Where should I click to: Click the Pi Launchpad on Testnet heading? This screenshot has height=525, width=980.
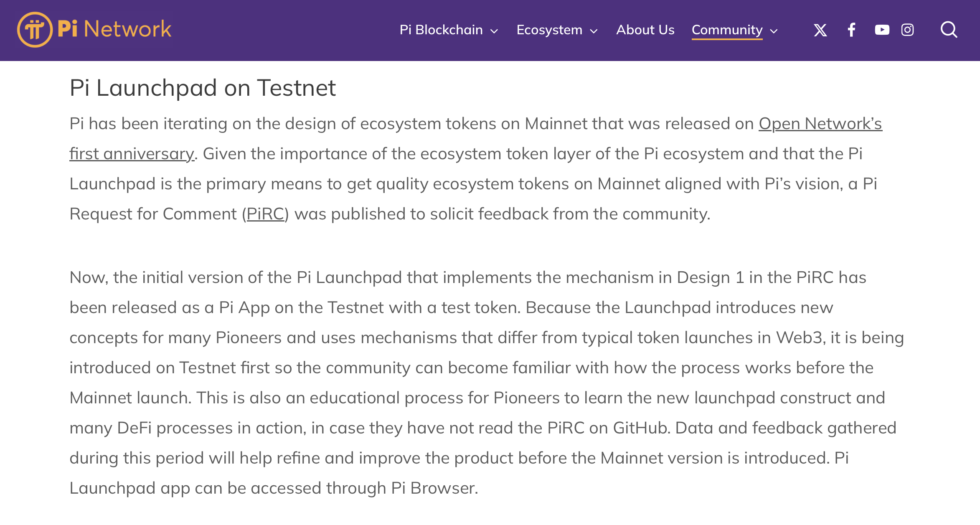pos(203,88)
